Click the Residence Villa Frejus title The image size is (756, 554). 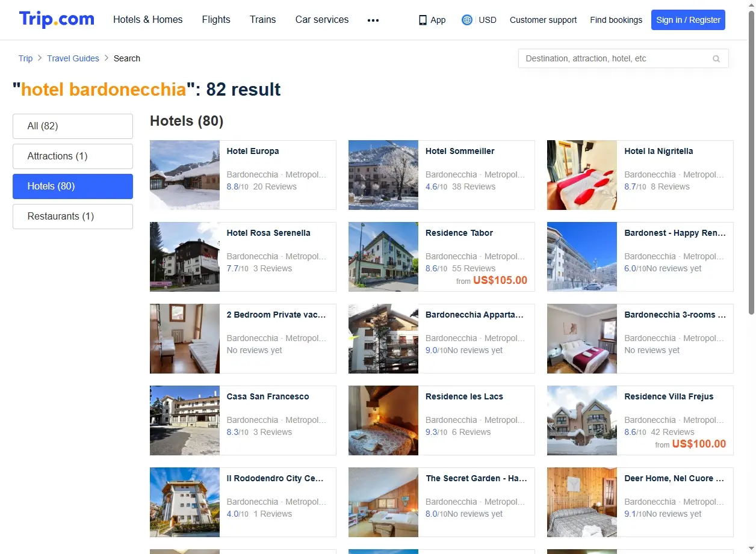pos(669,396)
